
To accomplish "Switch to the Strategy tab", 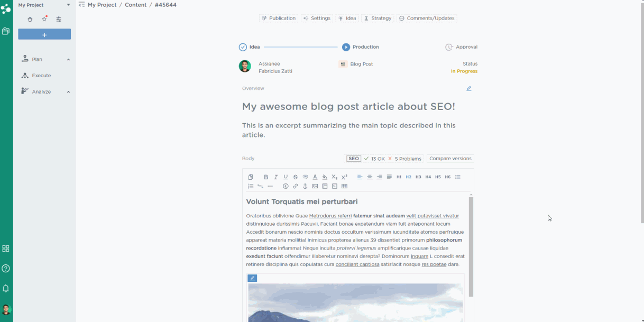I will [378, 19].
